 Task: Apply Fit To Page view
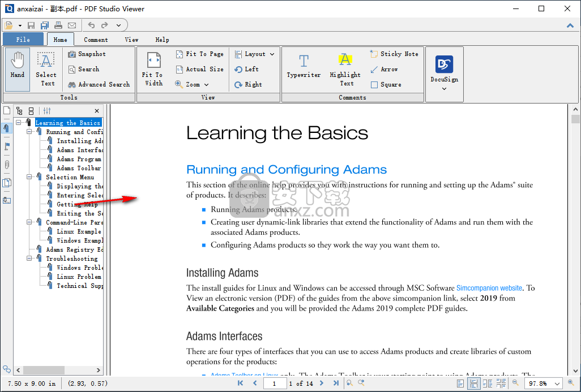(x=200, y=54)
